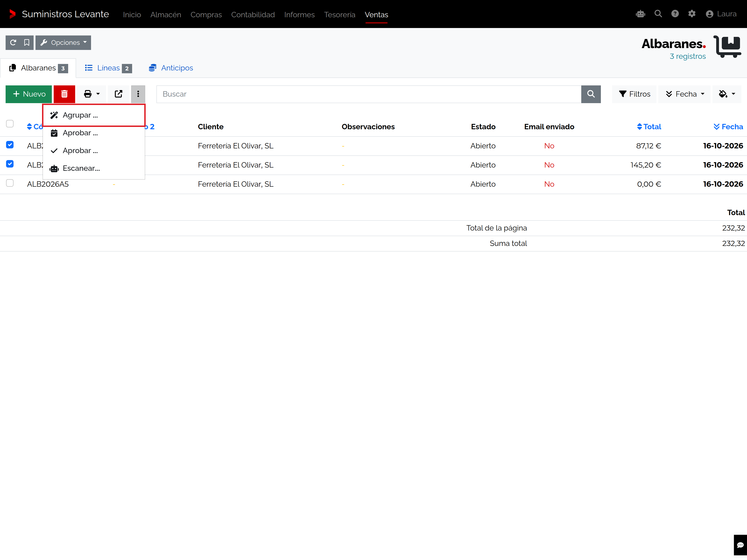Viewport: 747px width, 560px height.
Task: Open the Filtros button
Action: coord(634,94)
